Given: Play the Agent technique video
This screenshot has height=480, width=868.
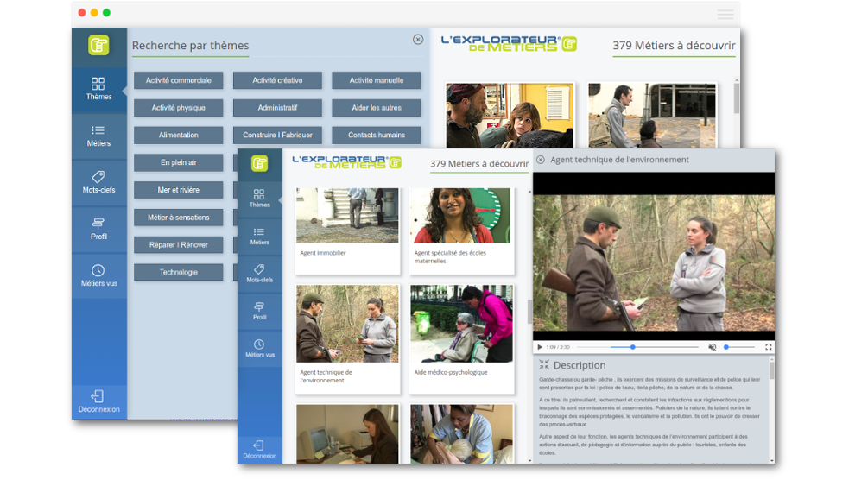Looking at the screenshot, I should pos(540,347).
